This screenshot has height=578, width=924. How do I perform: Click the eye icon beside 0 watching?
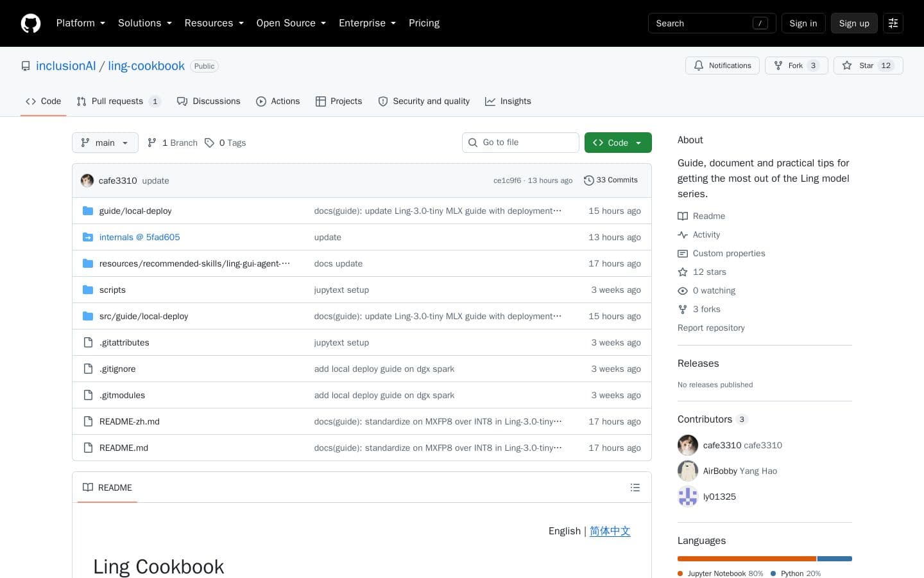[x=683, y=290]
